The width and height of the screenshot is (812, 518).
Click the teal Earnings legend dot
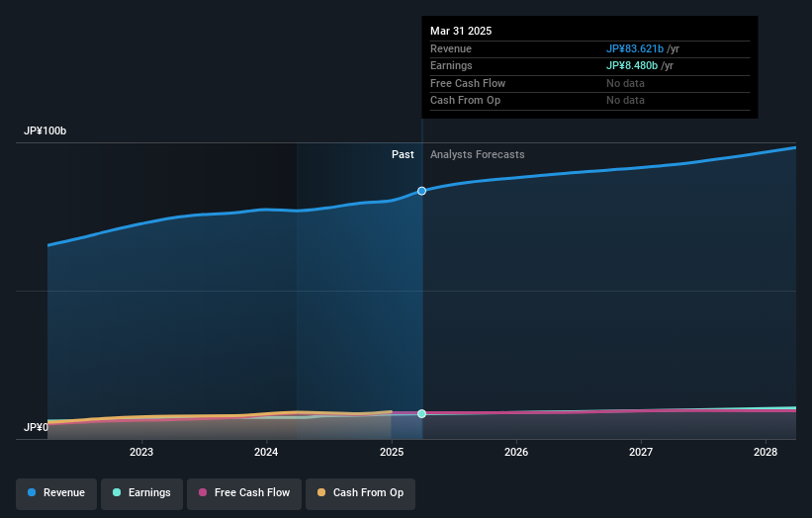click(x=117, y=492)
